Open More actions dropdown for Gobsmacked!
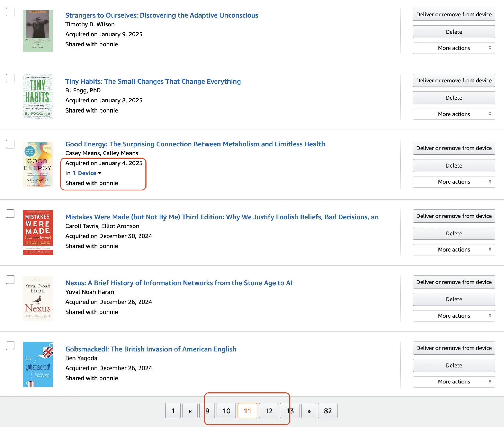 454,382
